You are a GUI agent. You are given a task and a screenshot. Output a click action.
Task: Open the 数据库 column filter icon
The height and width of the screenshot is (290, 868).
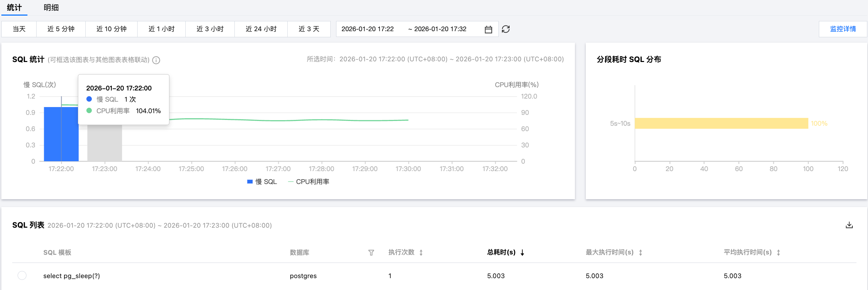coord(371,253)
